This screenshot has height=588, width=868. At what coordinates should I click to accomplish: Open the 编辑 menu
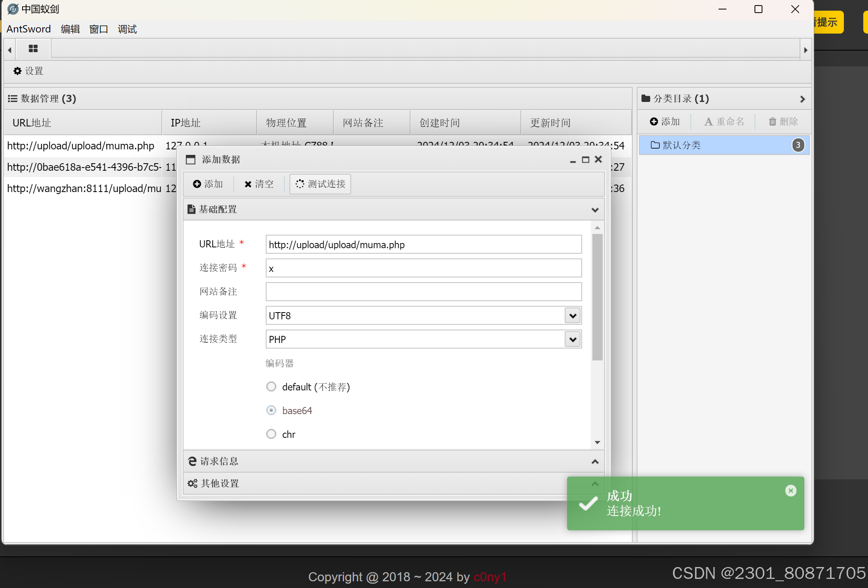tap(70, 29)
